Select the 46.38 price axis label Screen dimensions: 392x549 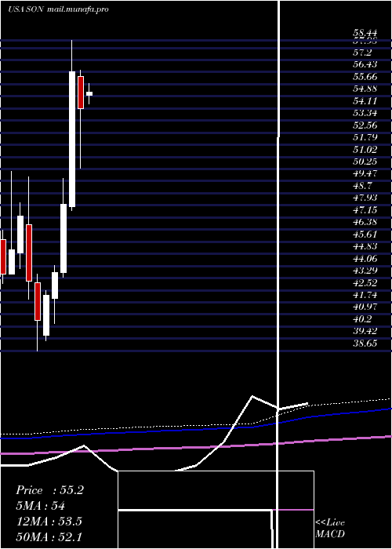tap(365, 222)
